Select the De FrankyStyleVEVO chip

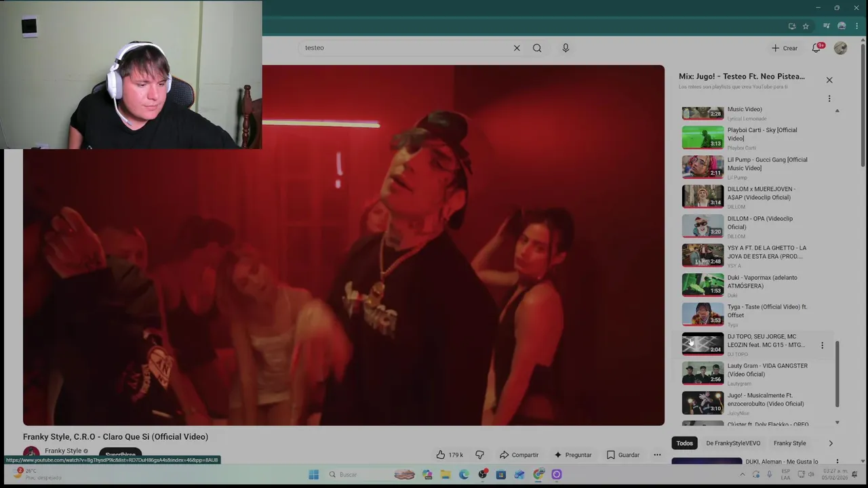[733, 443]
